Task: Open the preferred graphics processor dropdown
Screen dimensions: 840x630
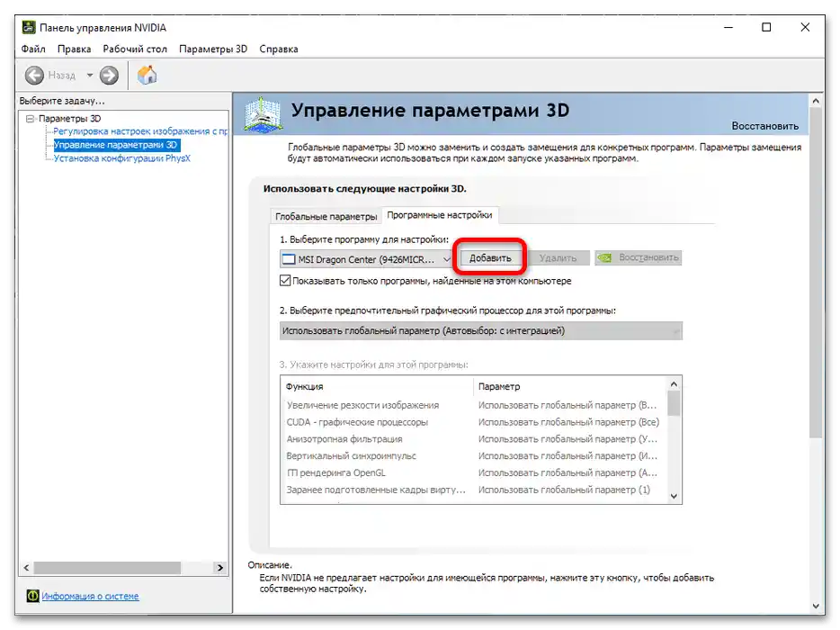Action: 480,331
